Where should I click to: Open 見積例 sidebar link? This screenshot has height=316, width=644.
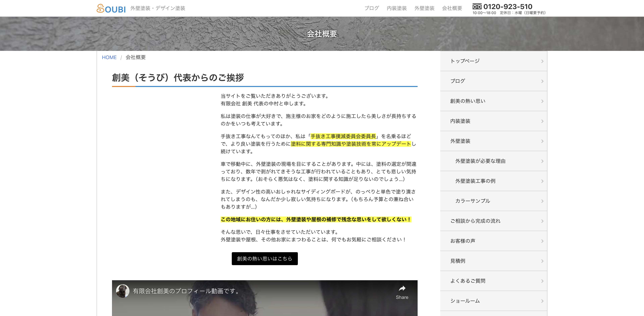(494, 261)
